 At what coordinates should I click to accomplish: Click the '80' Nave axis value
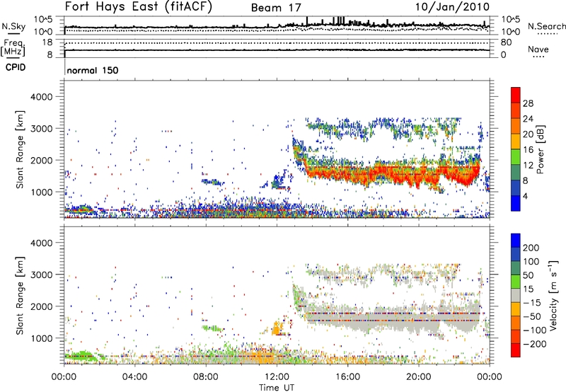point(506,42)
